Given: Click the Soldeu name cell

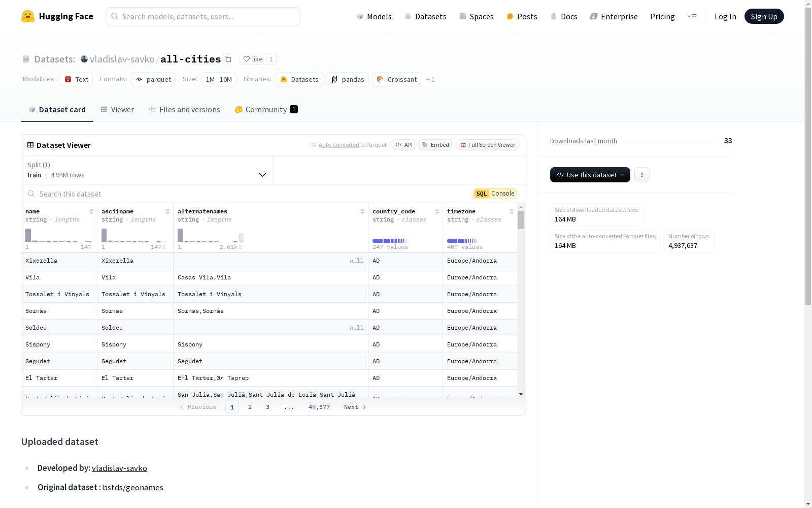Looking at the screenshot, I should (x=59, y=328).
